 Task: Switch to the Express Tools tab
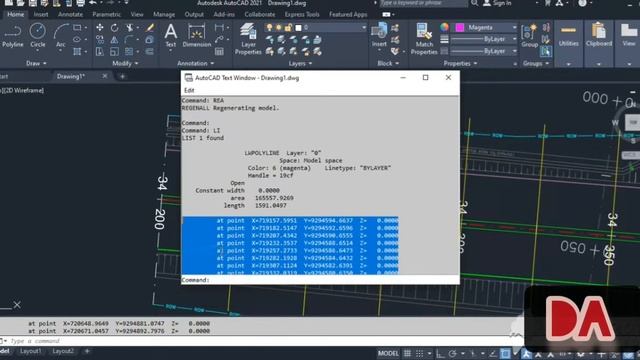coord(302,14)
